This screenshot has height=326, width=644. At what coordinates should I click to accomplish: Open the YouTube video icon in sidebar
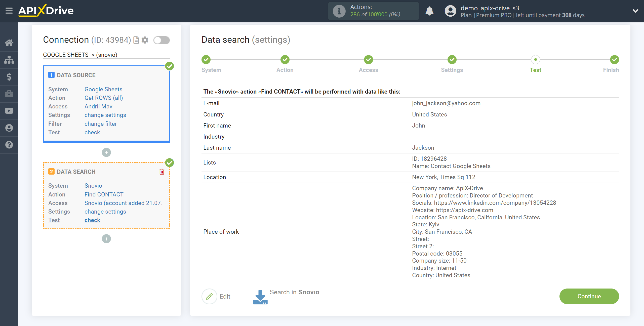coord(9,111)
